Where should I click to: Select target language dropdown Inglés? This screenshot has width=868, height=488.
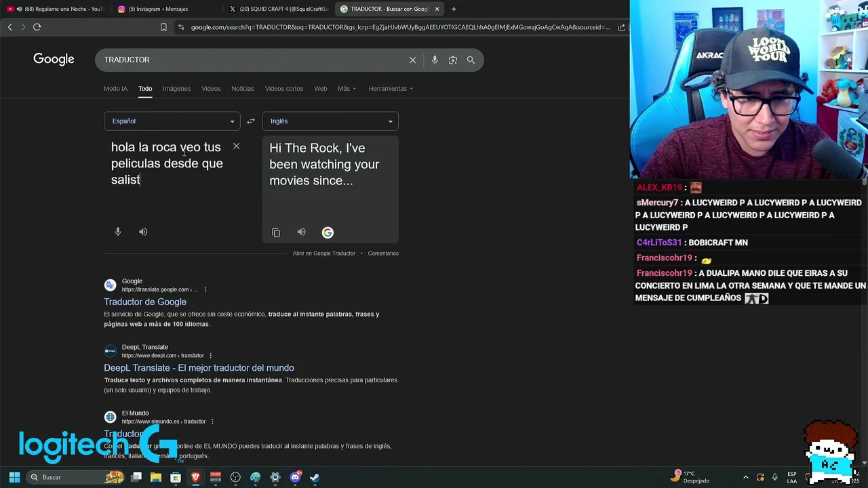click(x=330, y=121)
